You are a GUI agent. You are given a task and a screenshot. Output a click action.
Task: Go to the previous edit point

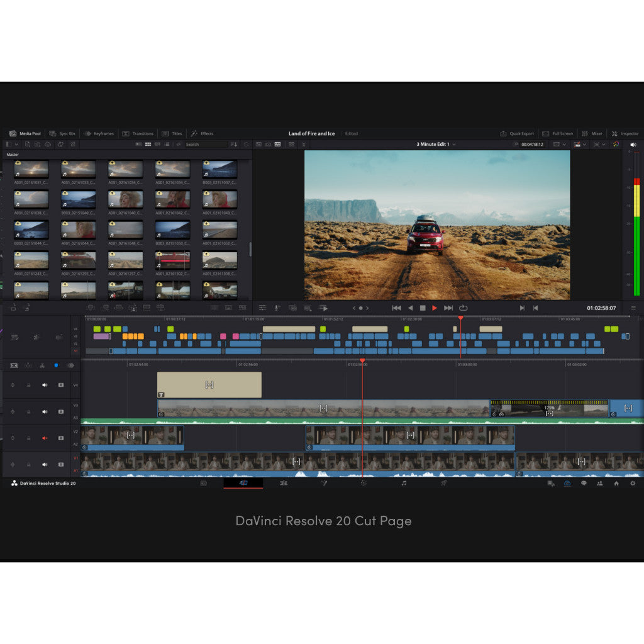[535, 308]
